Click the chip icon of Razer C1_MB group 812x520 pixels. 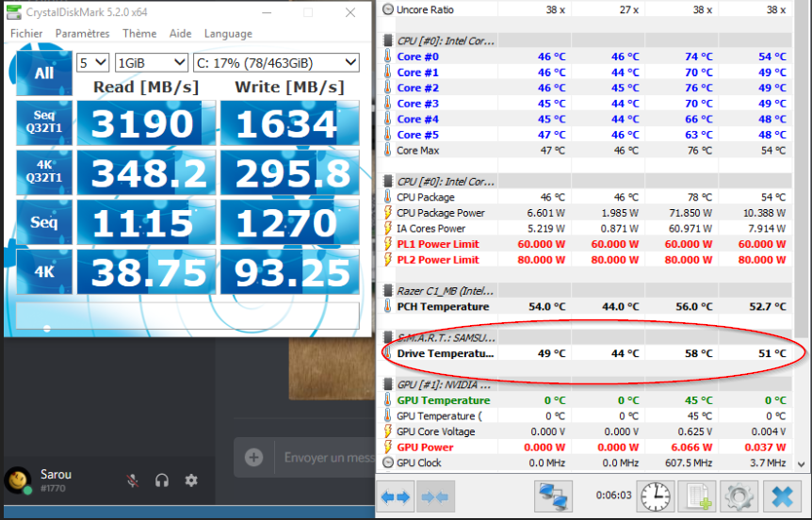(387, 290)
